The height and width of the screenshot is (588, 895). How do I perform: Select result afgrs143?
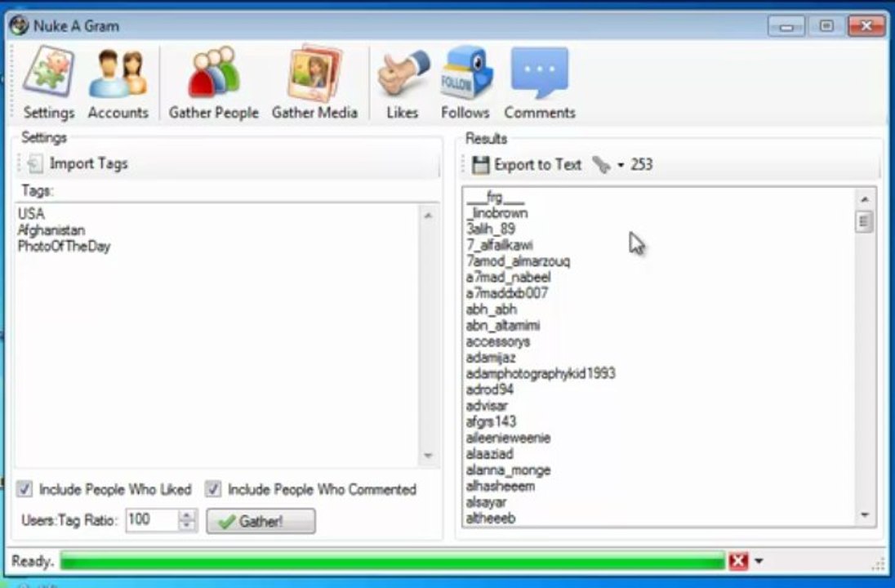(x=492, y=421)
